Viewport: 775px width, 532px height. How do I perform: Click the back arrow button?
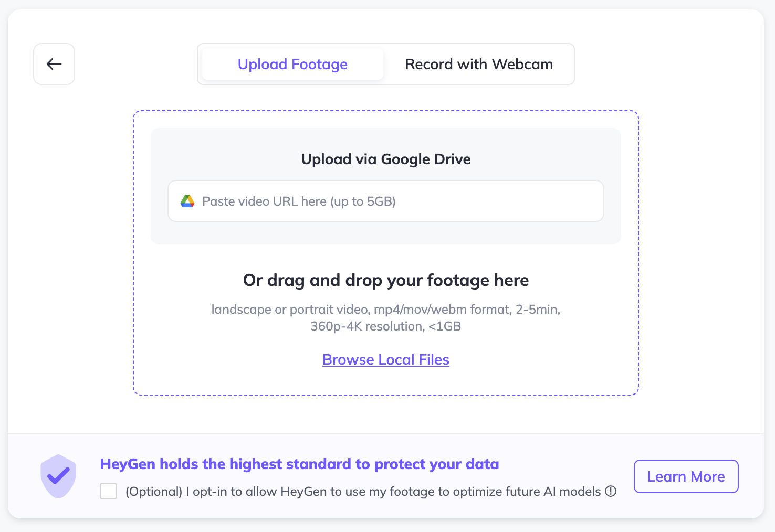[54, 64]
